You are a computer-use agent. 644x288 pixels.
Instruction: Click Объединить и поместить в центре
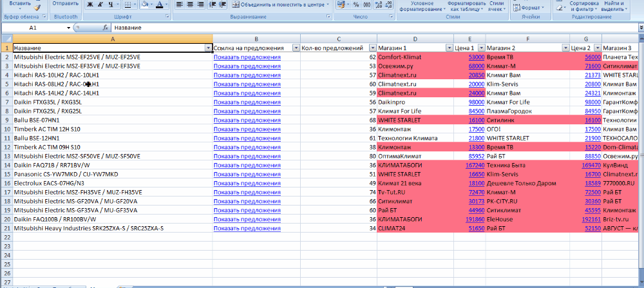(x=281, y=5)
